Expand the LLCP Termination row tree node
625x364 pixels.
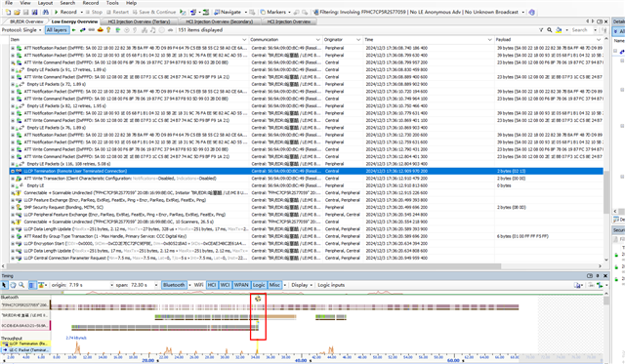point(13,171)
